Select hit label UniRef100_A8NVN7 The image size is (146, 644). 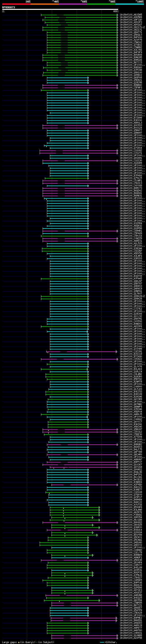pyautogui.click(x=131, y=459)
